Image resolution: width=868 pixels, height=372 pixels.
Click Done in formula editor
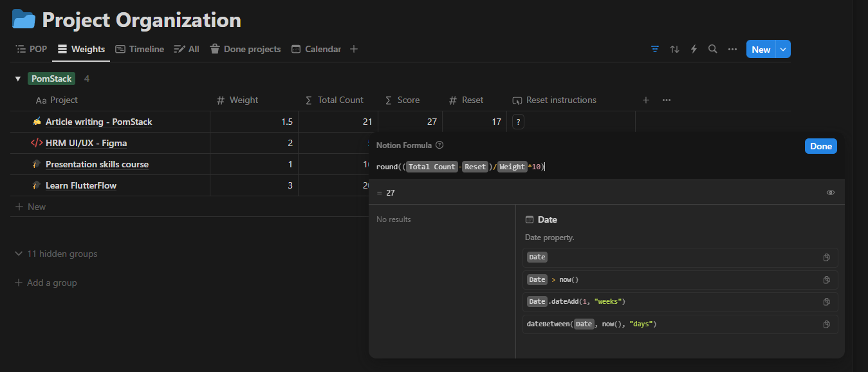[x=821, y=146]
